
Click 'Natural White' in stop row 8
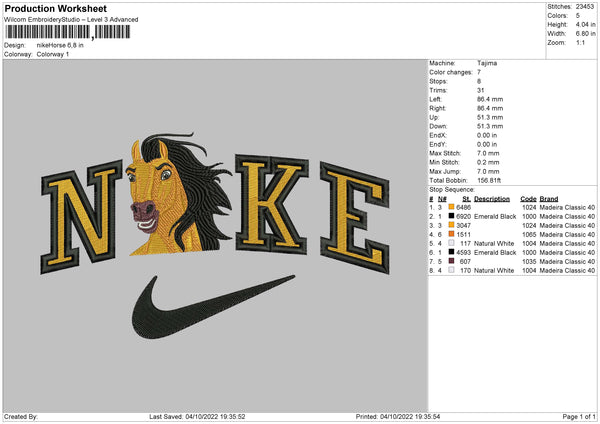pos(494,270)
